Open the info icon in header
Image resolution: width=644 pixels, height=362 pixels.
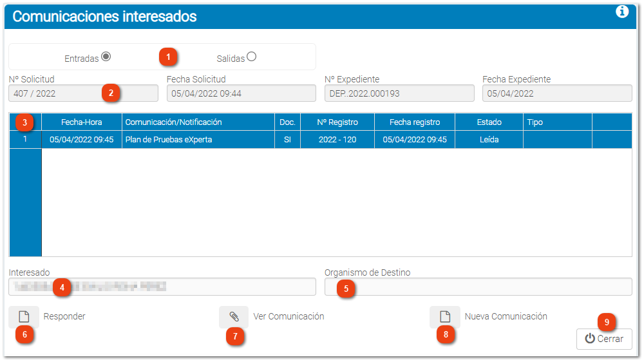click(622, 12)
